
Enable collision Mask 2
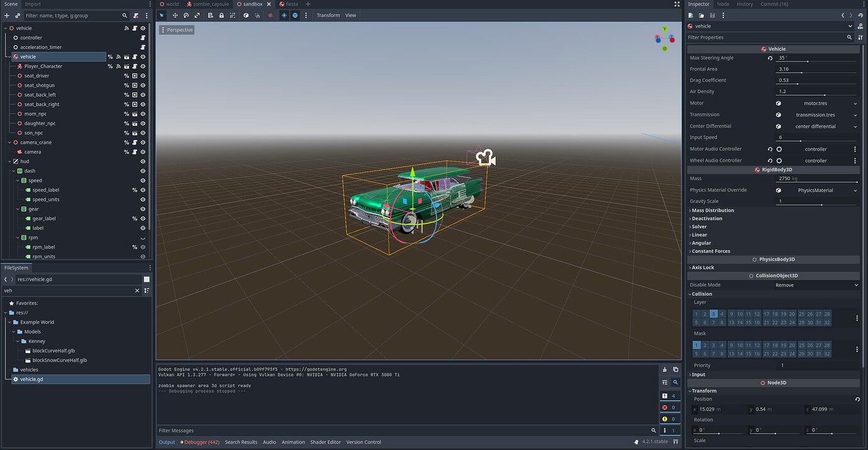click(704, 345)
